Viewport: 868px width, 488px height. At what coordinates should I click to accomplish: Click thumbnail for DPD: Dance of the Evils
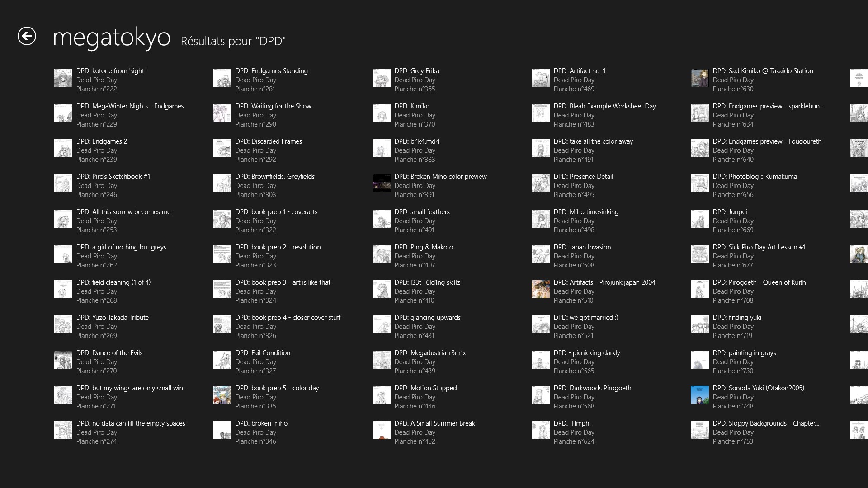pyautogui.click(x=63, y=360)
